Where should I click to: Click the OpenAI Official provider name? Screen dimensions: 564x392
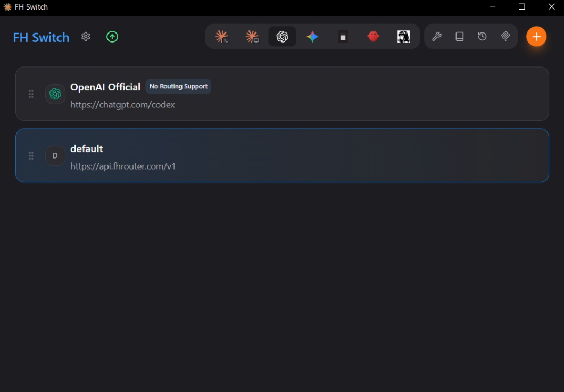[x=105, y=87]
